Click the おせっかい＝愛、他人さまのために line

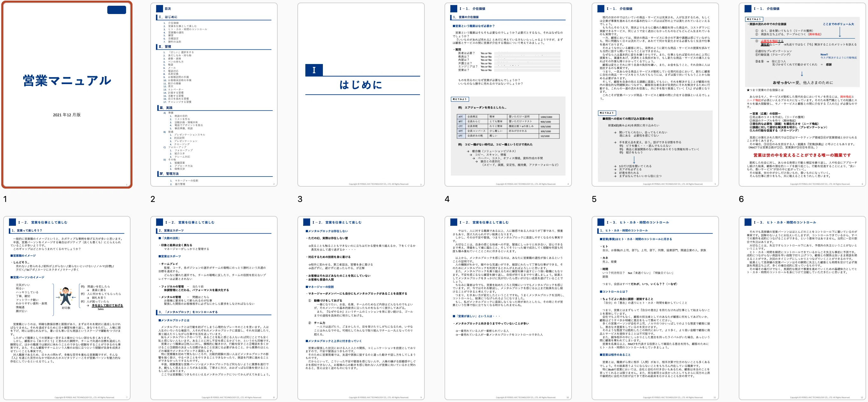(803, 83)
